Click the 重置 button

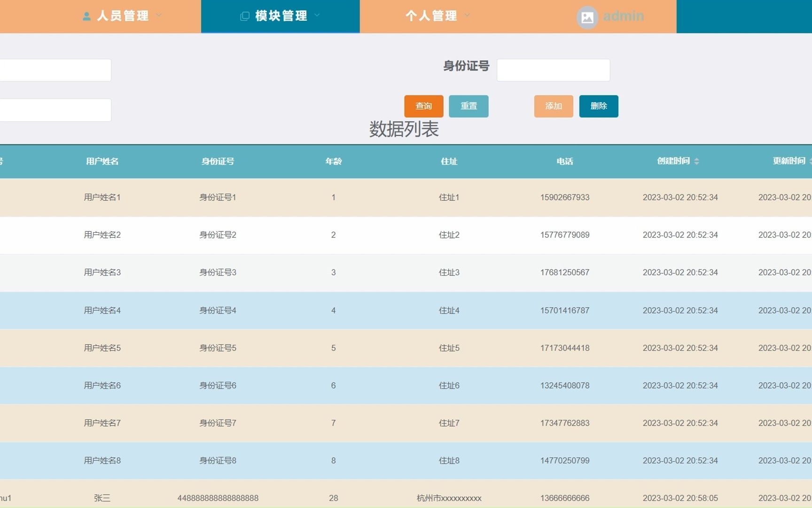[x=468, y=106]
